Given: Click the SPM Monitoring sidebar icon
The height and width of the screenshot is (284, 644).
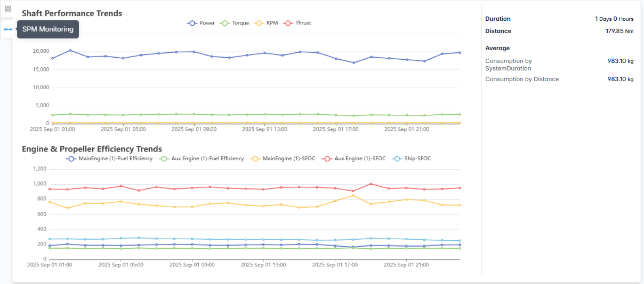Looking at the screenshot, I should pos(8,29).
